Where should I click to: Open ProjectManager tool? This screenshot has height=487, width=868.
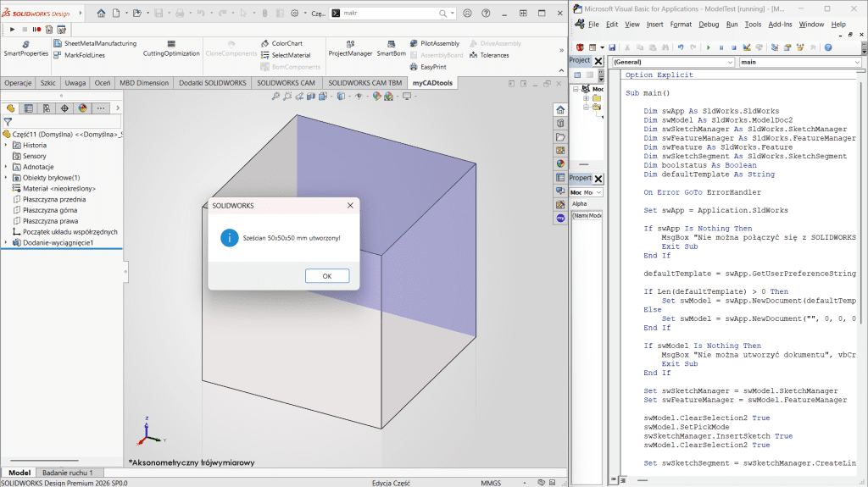click(x=350, y=49)
